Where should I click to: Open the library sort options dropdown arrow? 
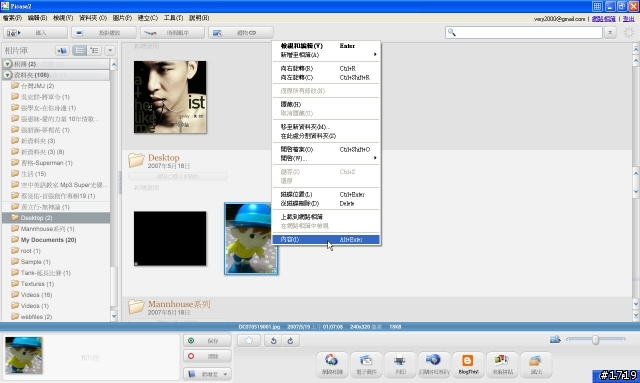coord(110,50)
